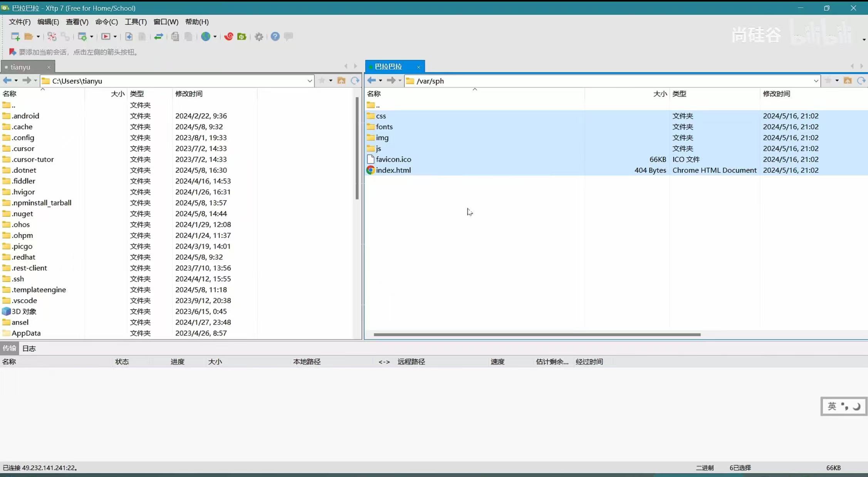Click the New Session toolbar icon

point(15,36)
